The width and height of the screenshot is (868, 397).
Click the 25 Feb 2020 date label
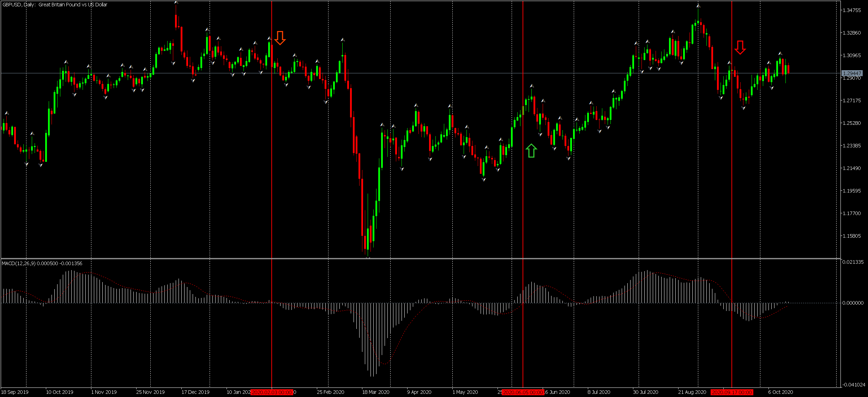tap(331, 392)
